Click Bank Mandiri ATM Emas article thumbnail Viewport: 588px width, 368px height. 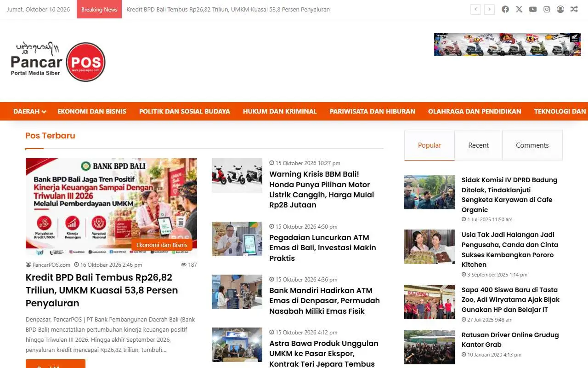point(237,292)
